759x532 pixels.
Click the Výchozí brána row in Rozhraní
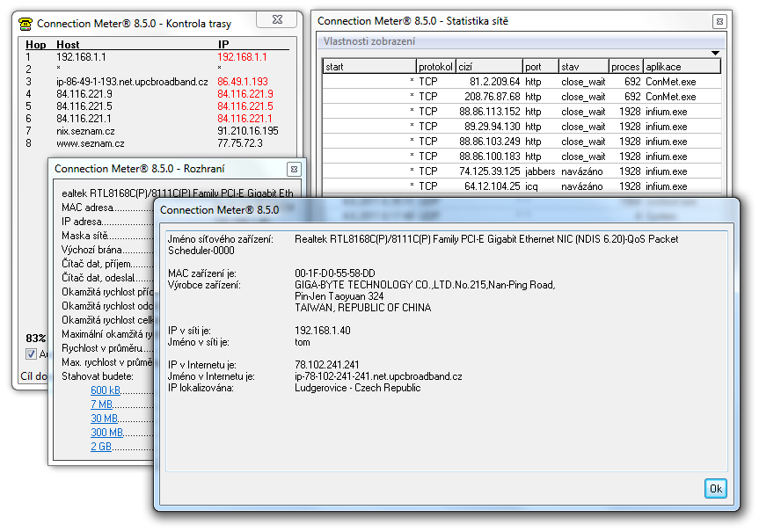click(107, 250)
